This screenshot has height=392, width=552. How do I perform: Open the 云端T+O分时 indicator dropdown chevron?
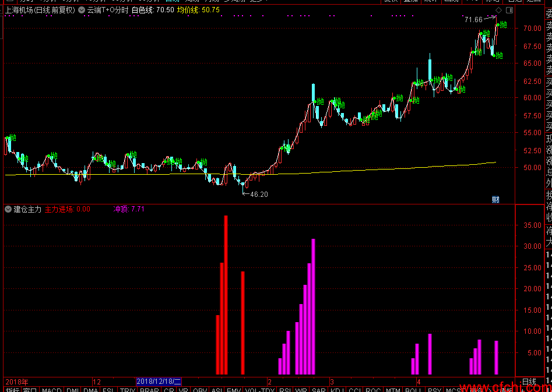(82, 10)
